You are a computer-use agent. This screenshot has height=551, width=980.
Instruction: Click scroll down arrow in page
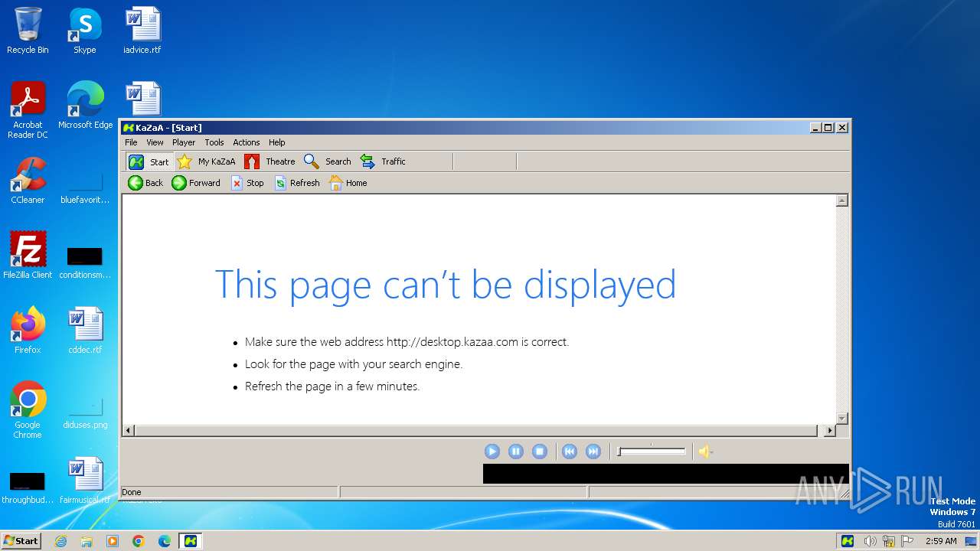click(842, 419)
